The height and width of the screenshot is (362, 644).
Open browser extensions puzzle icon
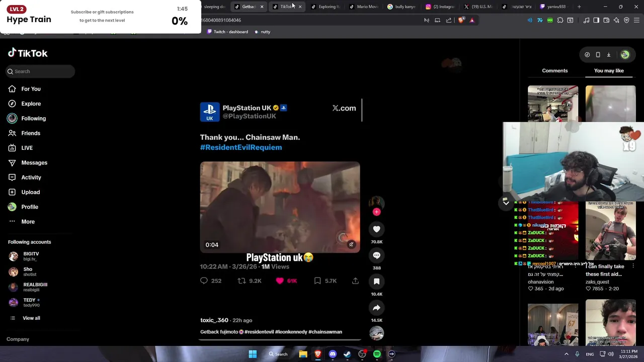560,20
